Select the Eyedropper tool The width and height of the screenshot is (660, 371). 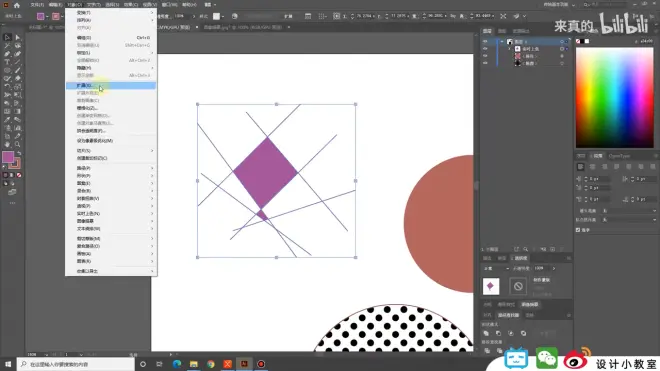click(x=7, y=120)
